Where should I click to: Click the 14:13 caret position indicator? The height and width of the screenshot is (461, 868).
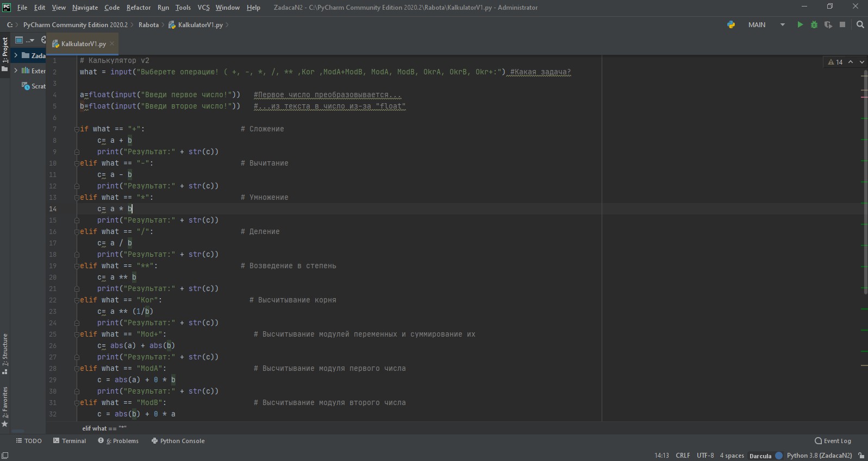pos(661,456)
